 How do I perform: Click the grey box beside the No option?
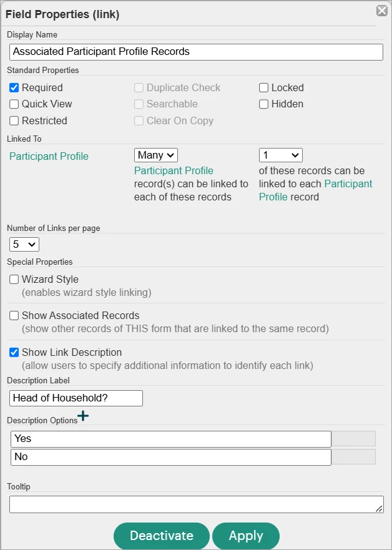click(x=353, y=457)
